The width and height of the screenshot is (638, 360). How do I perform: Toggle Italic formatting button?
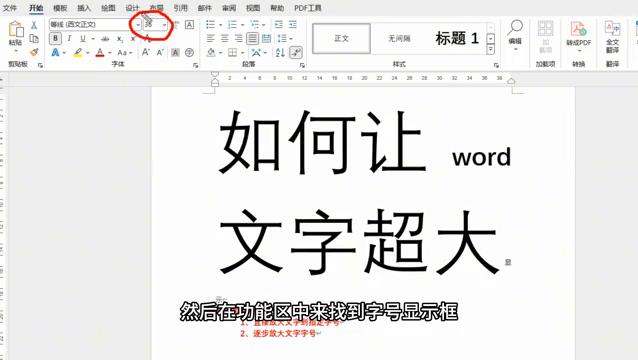[69, 39]
